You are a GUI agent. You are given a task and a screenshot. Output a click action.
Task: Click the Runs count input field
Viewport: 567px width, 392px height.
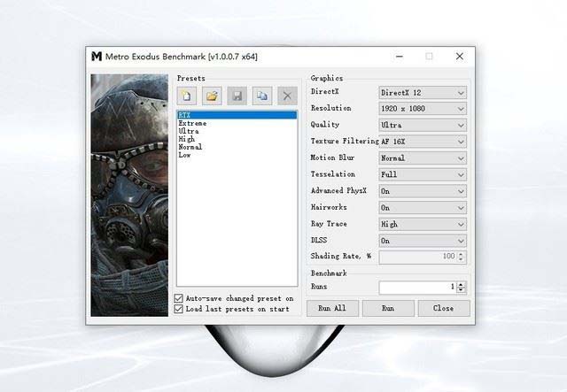pyautogui.click(x=417, y=288)
